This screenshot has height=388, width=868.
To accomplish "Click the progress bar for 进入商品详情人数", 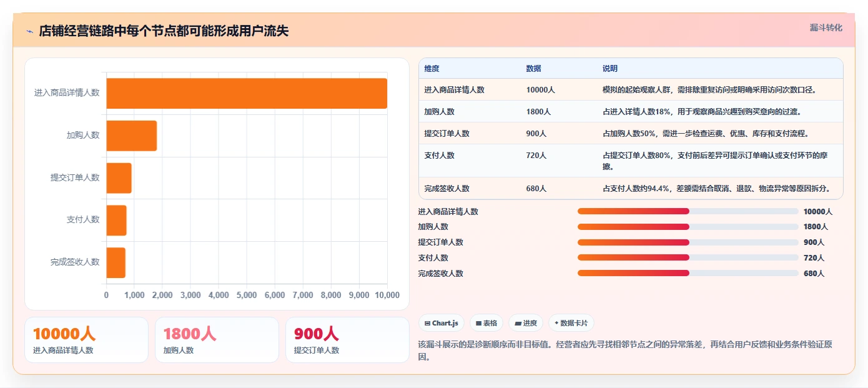I will click(x=688, y=211).
